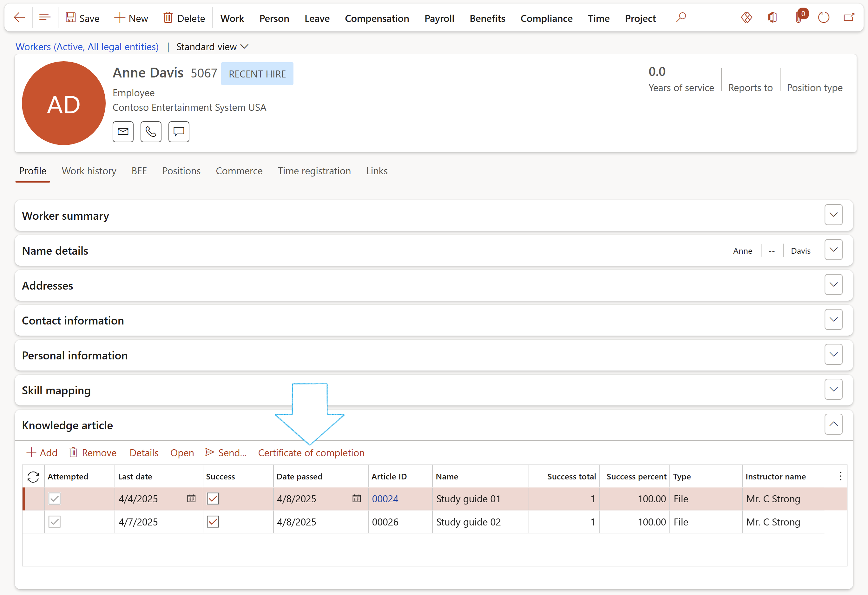
Task: Open the Time menu
Action: point(598,18)
